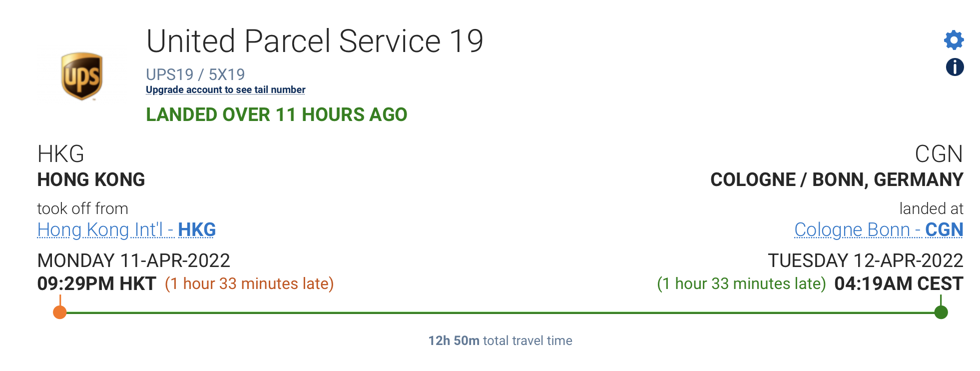This screenshot has width=980, height=371.
Task: Click the 09:29PM HKT departure time
Action: tap(96, 283)
